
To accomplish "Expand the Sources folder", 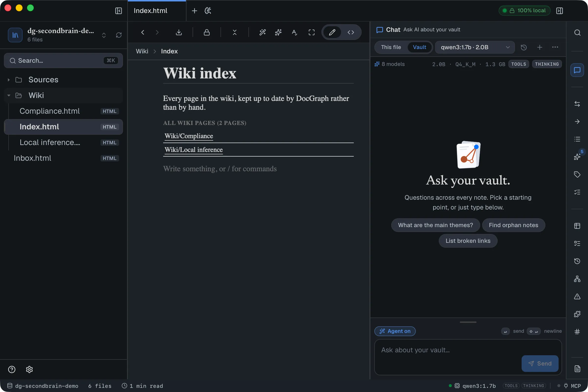I will point(63,80).
